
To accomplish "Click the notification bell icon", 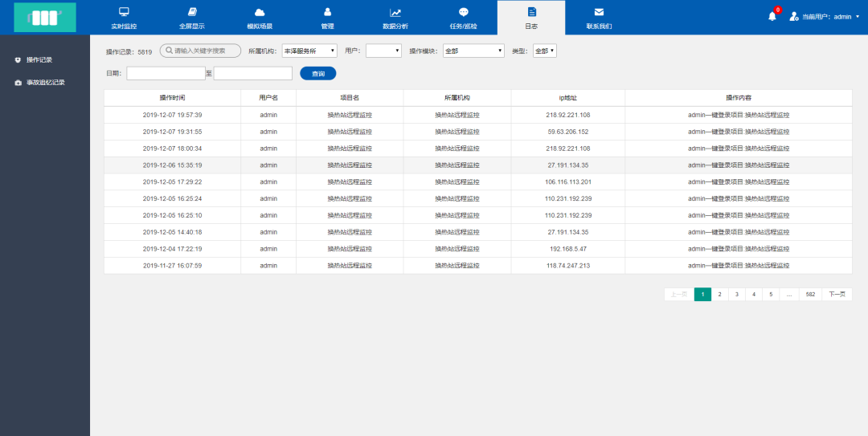I will tap(772, 16).
